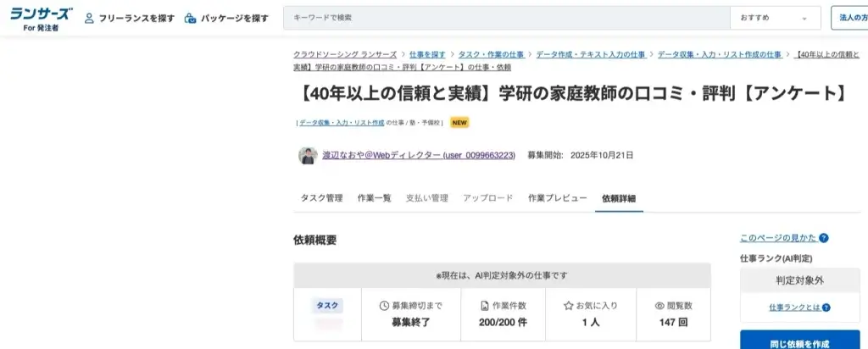868x349 pixels.
Task: Click the star icon for お気に入り
Action: 569,305
